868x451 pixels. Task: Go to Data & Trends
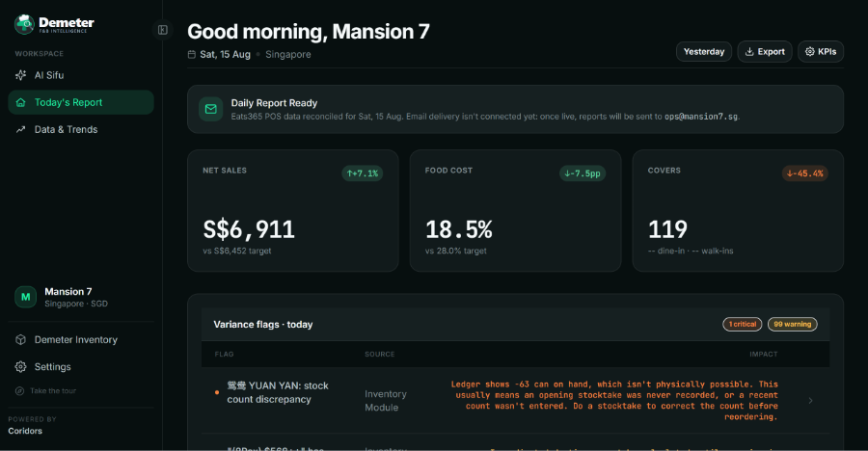(x=81, y=129)
